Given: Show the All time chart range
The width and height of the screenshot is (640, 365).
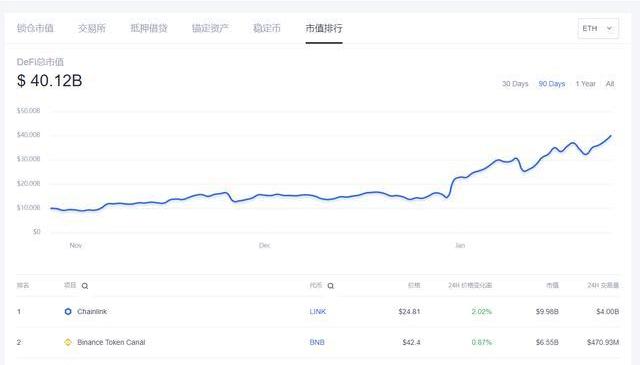Looking at the screenshot, I should (x=610, y=84).
